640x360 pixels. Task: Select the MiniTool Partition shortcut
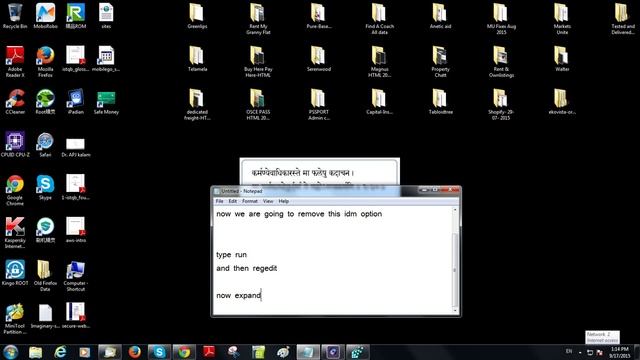click(x=15, y=319)
